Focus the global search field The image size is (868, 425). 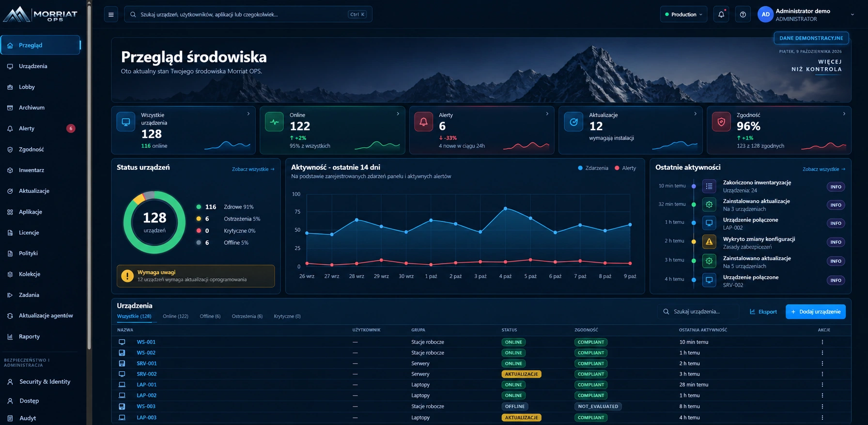tap(248, 15)
